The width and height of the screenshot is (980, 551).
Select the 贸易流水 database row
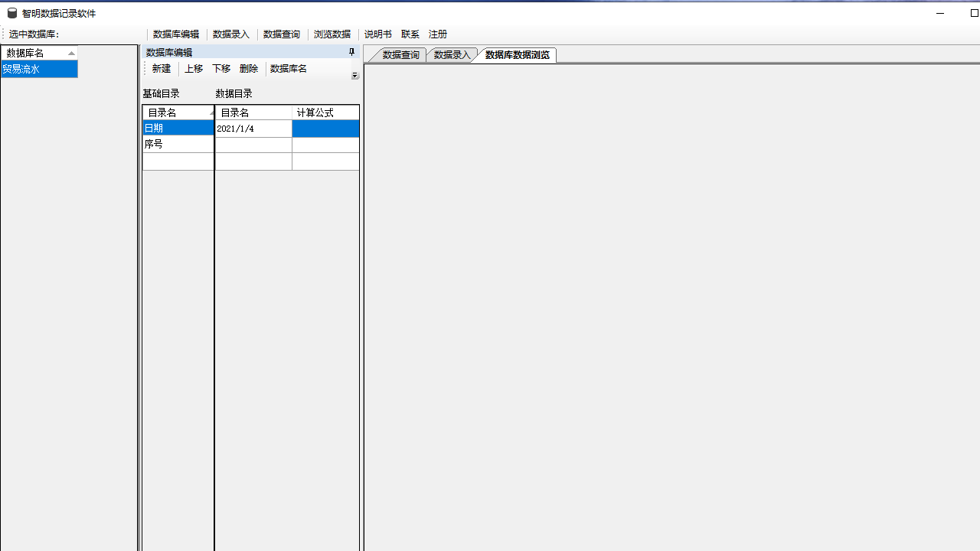point(39,70)
